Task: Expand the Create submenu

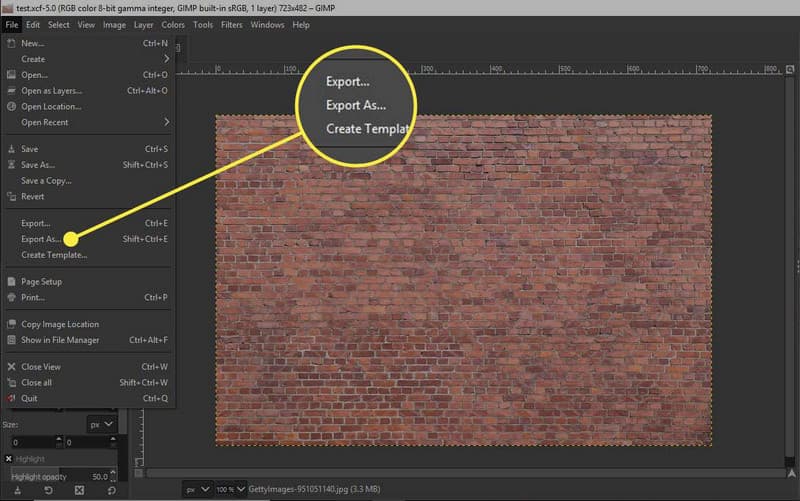Action: [x=88, y=59]
